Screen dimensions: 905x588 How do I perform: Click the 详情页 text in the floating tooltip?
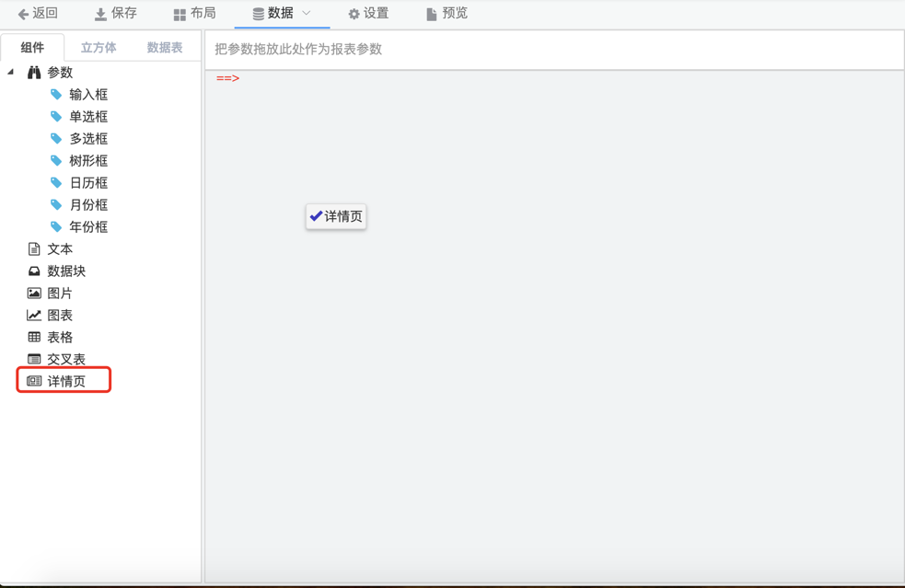click(343, 216)
